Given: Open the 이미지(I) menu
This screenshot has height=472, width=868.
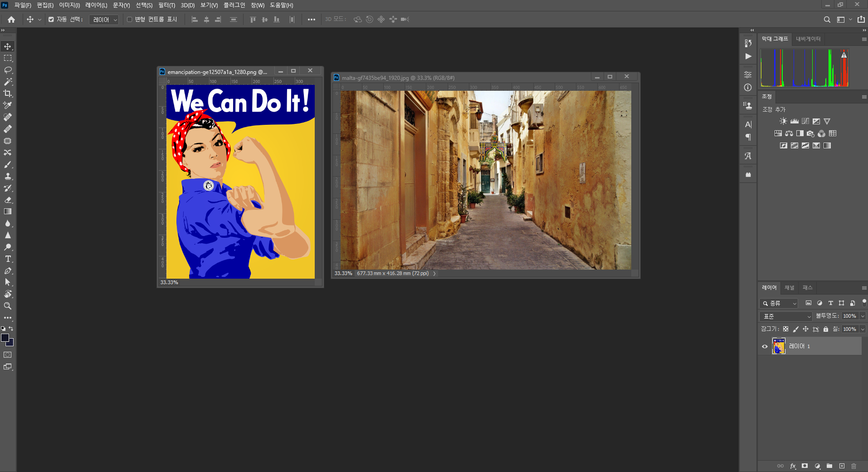Looking at the screenshot, I should click(x=69, y=5).
